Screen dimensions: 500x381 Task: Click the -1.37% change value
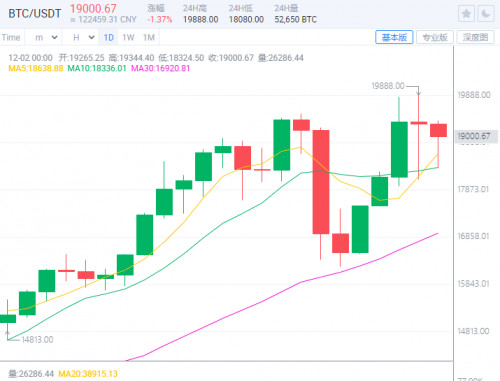pyautogui.click(x=160, y=20)
